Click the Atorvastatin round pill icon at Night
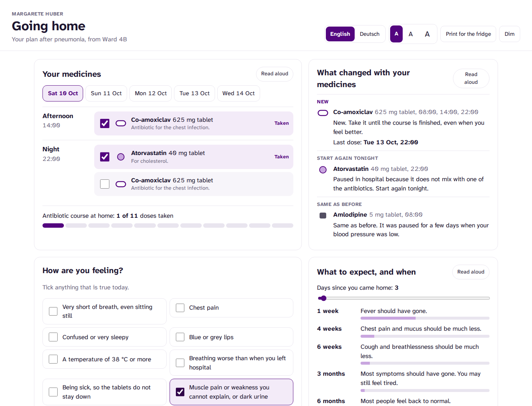The image size is (532, 406). point(121,157)
